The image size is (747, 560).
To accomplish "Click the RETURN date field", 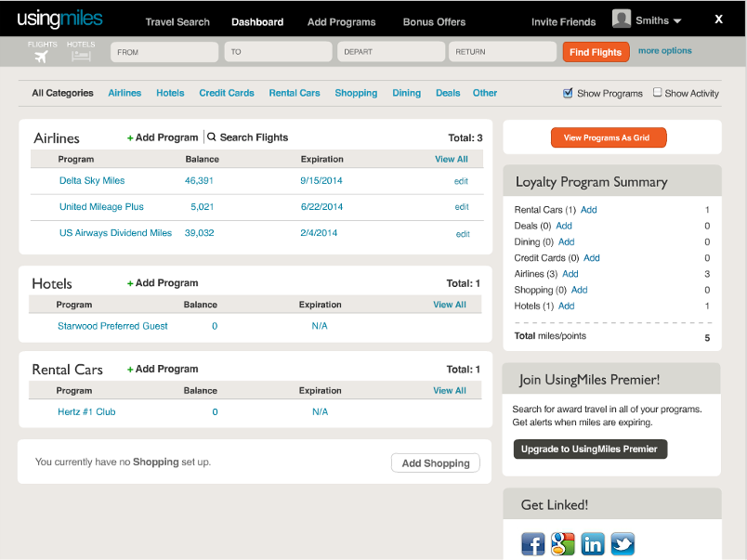I will click(x=503, y=52).
